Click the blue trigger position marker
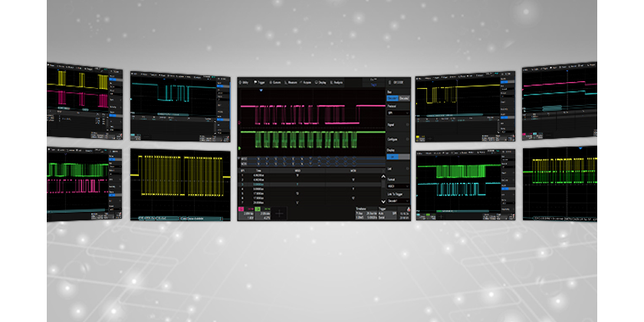This screenshot has height=322, width=644. [x=261, y=91]
